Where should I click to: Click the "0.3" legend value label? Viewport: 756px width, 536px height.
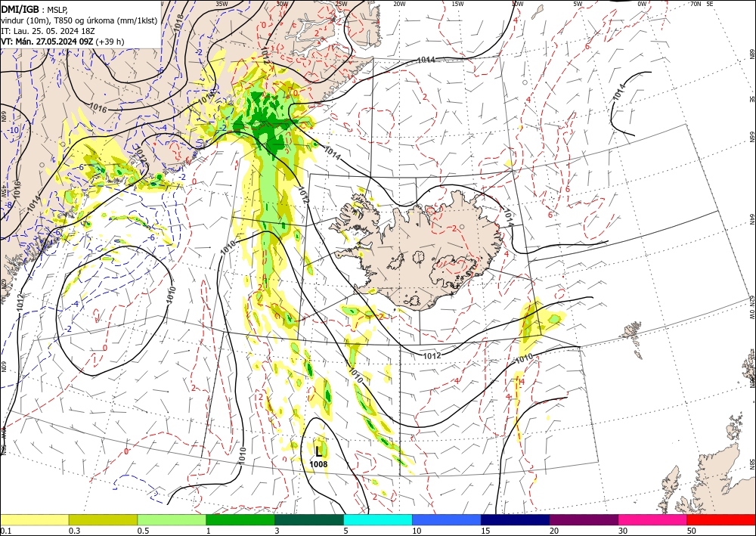click(74, 531)
